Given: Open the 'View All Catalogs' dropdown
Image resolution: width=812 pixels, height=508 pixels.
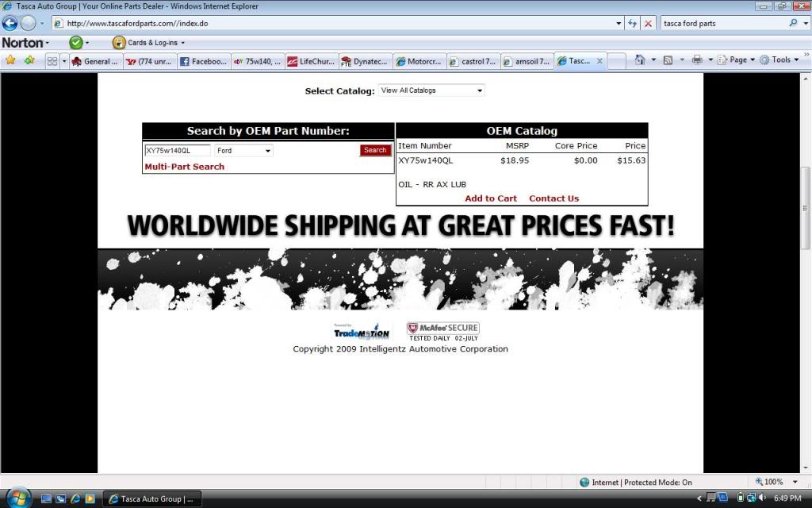Looking at the screenshot, I should coord(431,90).
